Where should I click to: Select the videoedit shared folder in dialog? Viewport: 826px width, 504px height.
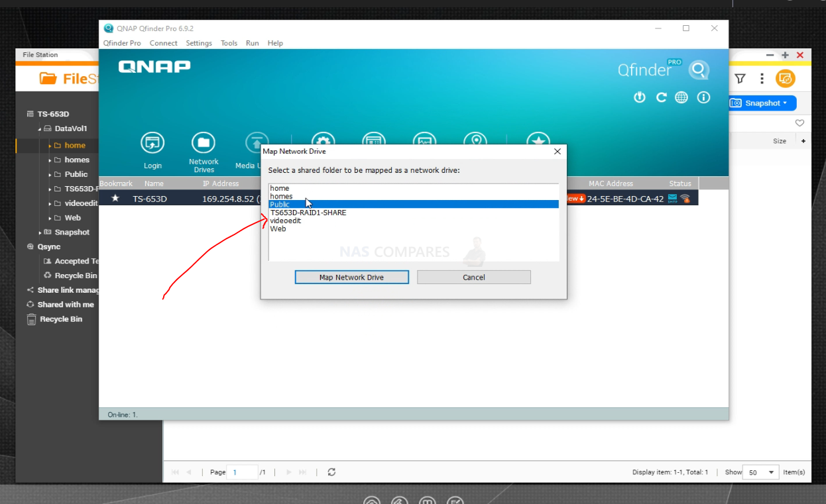414,221
